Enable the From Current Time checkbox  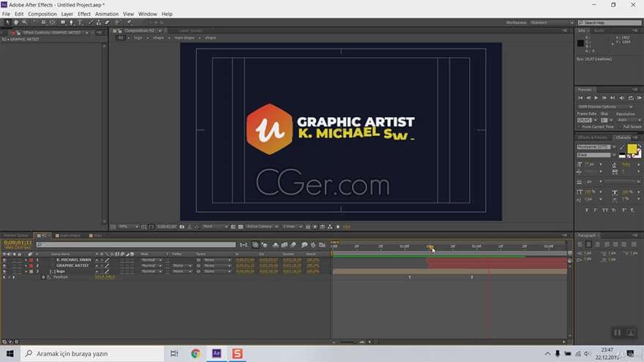[579, 127]
